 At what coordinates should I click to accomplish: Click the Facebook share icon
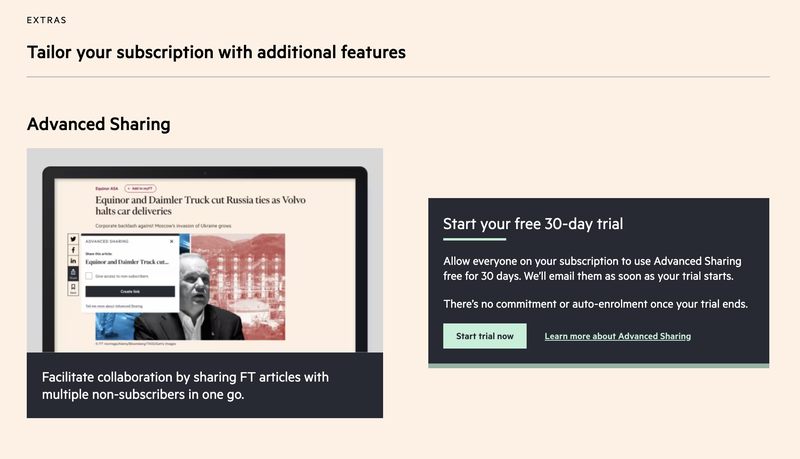73,250
